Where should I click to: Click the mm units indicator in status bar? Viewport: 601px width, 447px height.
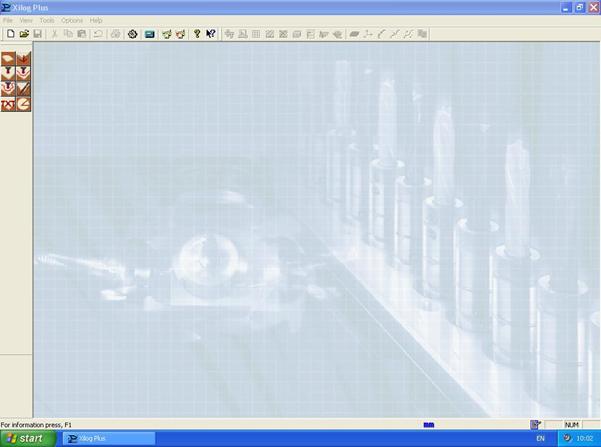coord(428,425)
